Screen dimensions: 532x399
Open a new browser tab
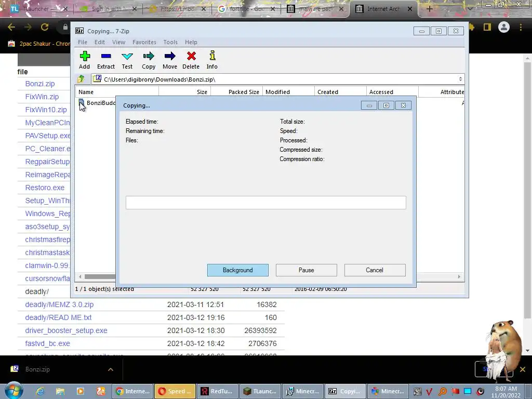pyautogui.click(x=429, y=9)
